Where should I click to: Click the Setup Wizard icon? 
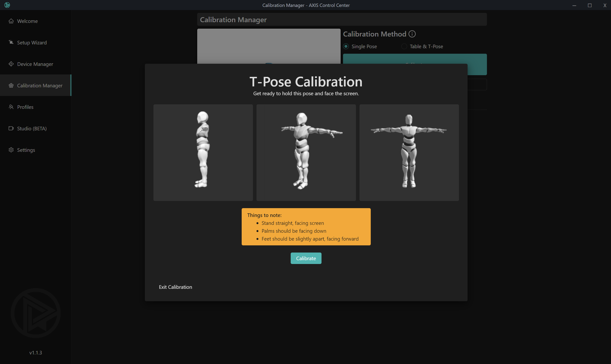(x=11, y=42)
